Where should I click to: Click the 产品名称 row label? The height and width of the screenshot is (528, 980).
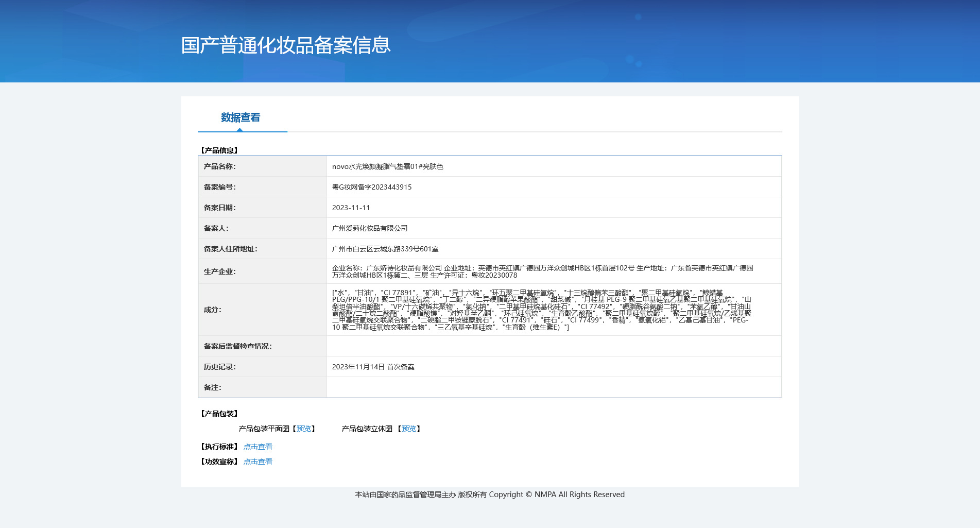(x=219, y=166)
